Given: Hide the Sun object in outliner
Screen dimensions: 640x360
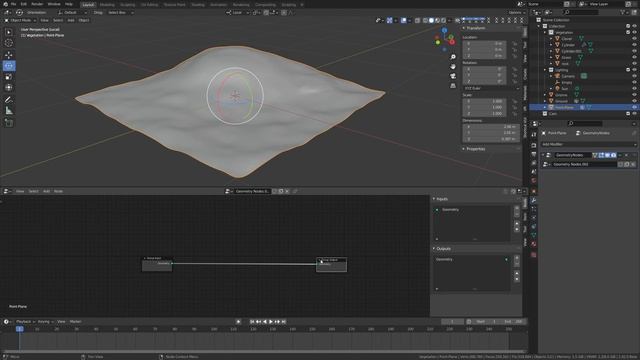Looking at the screenshot, I should pyautogui.click(x=634, y=89).
